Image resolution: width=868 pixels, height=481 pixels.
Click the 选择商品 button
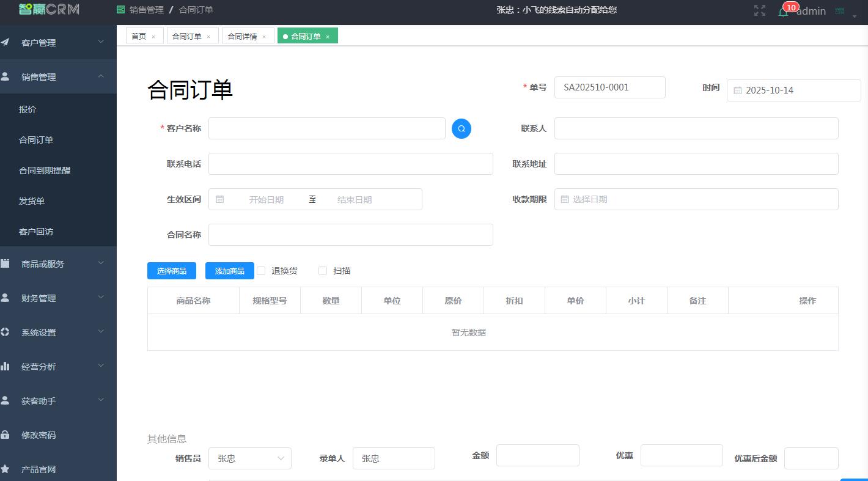tap(172, 270)
